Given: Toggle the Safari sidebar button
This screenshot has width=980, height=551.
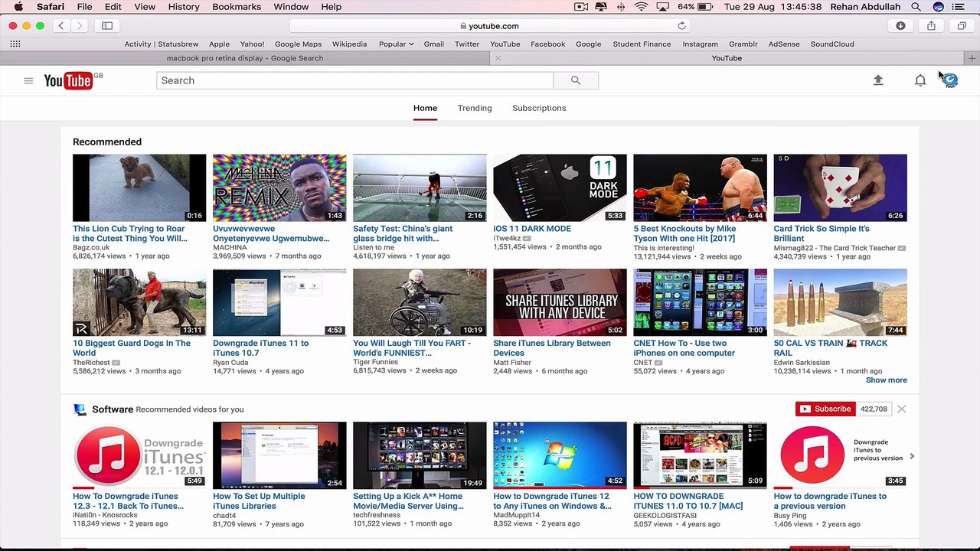Looking at the screenshot, I should [107, 26].
